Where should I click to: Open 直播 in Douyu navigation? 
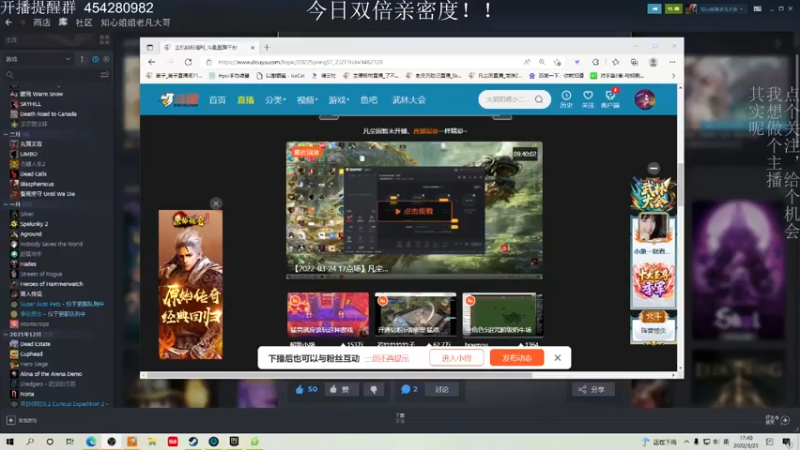coord(245,100)
